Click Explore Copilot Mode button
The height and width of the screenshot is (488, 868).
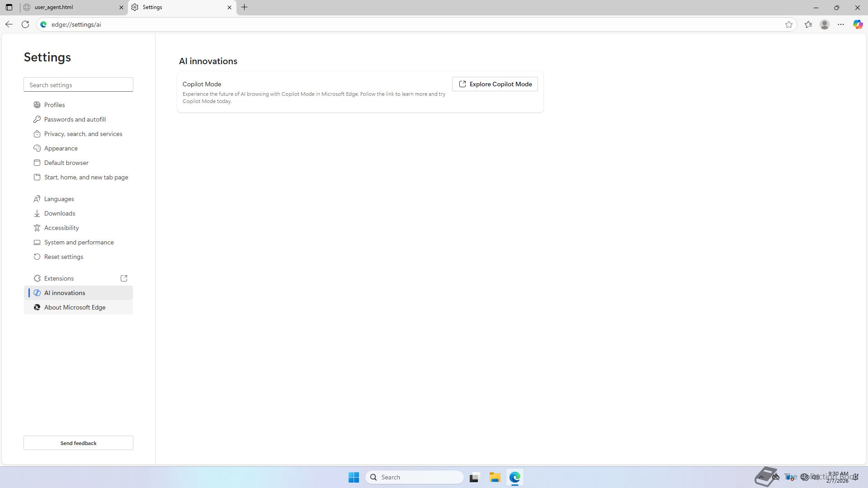tap(495, 84)
